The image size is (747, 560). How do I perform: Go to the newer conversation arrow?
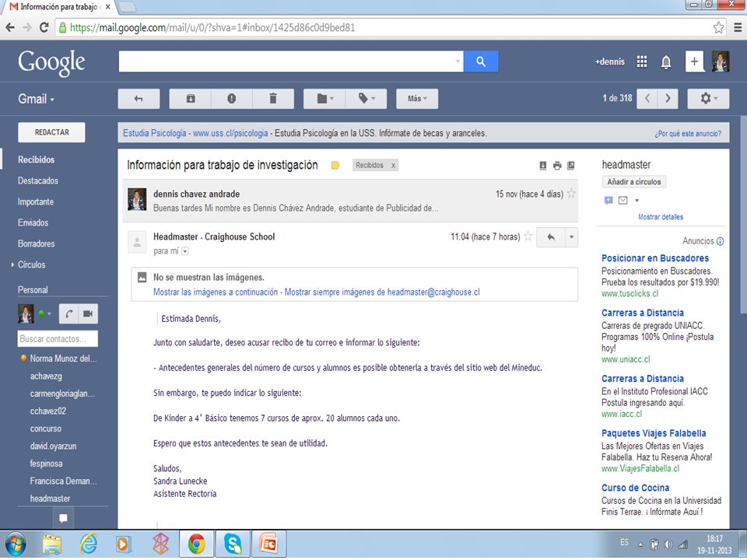pyautogui.click(x=647, y=99)
